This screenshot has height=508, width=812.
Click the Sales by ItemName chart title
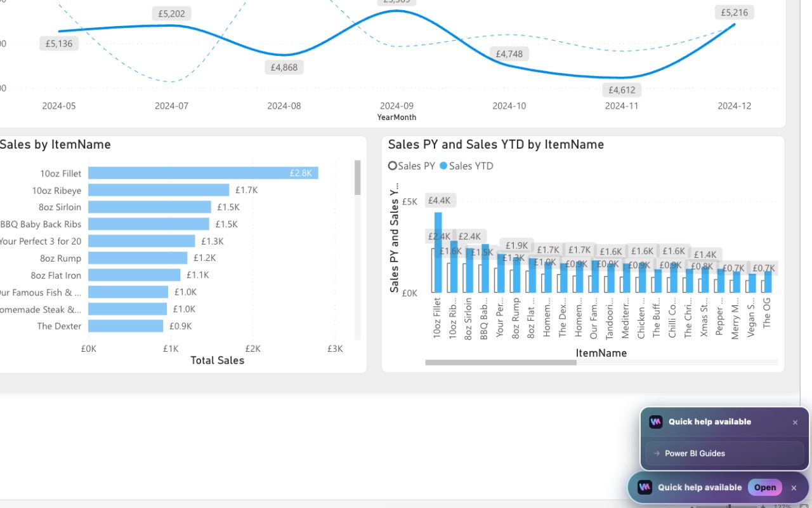(55, 145)
